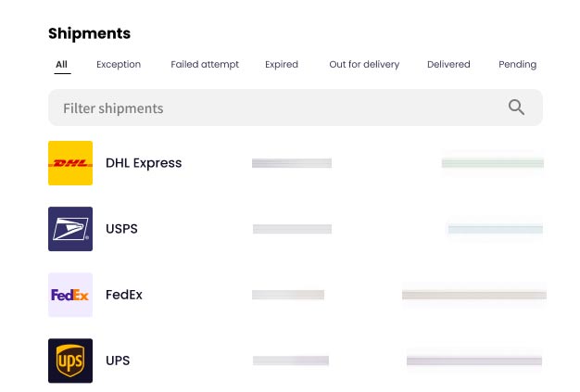The height and width of the screenshot is (392, 580).
Task: Open the Pending tab
Action: [x=517, y=65]
